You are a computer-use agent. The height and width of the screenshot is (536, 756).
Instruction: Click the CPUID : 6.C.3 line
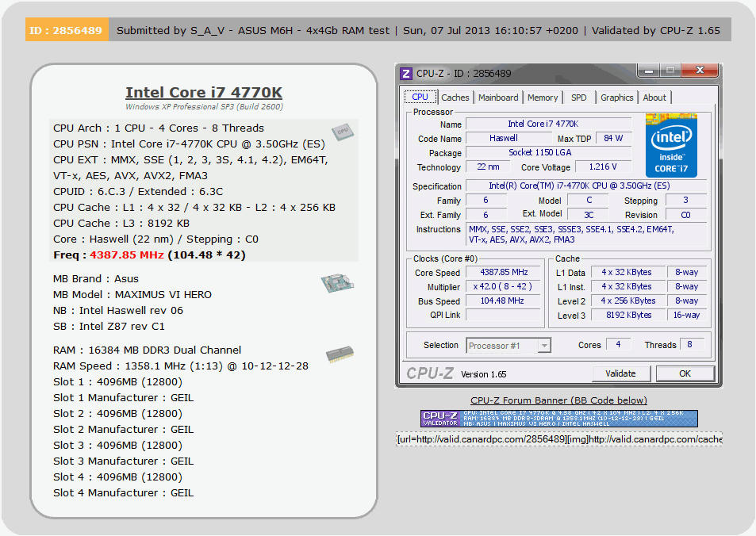click(138, 191)
